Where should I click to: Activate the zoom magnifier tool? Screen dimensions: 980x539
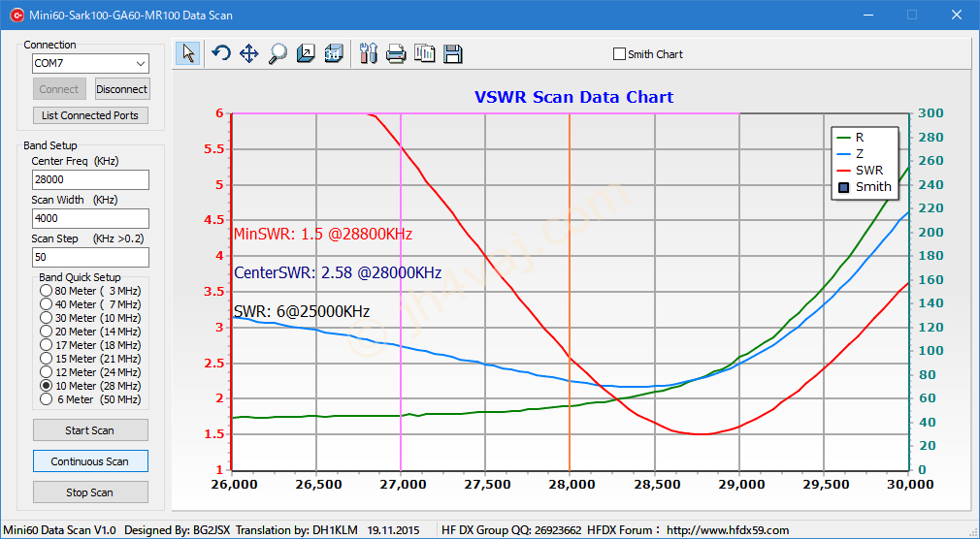(x=278, y=53)
